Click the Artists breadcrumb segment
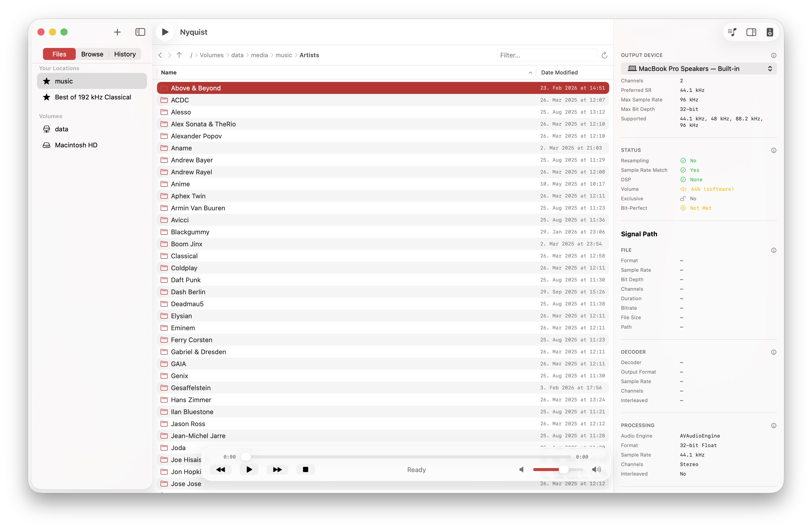This screenshot has width=812, height=530. [309, 55]
